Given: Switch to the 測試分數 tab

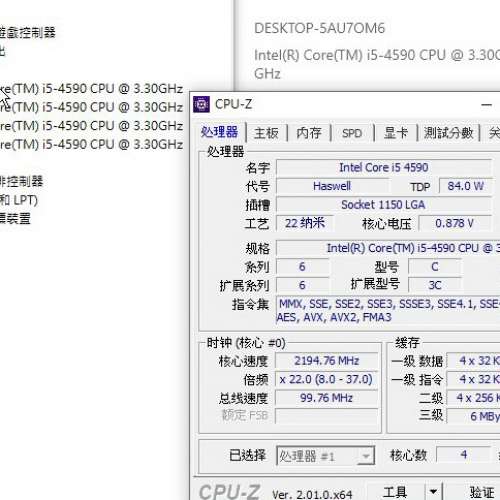Looking at the screenshot, I should pyautogui.click(x=448, y=133).
